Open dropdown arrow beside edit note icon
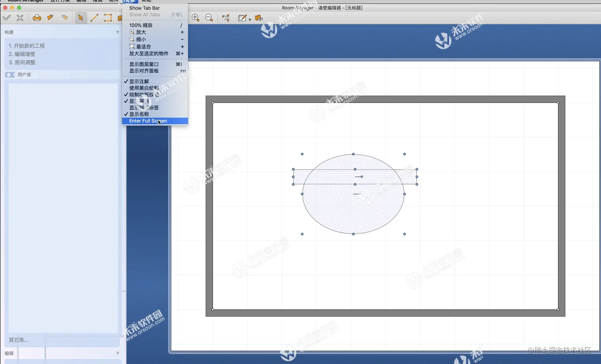 tap(250, 19)
